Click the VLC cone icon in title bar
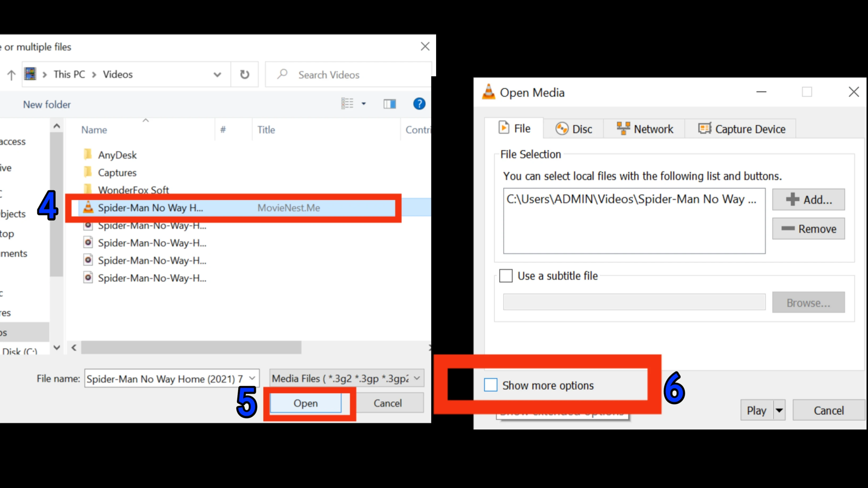This screenshot has width=868, height=488. (x=489, y=92)
